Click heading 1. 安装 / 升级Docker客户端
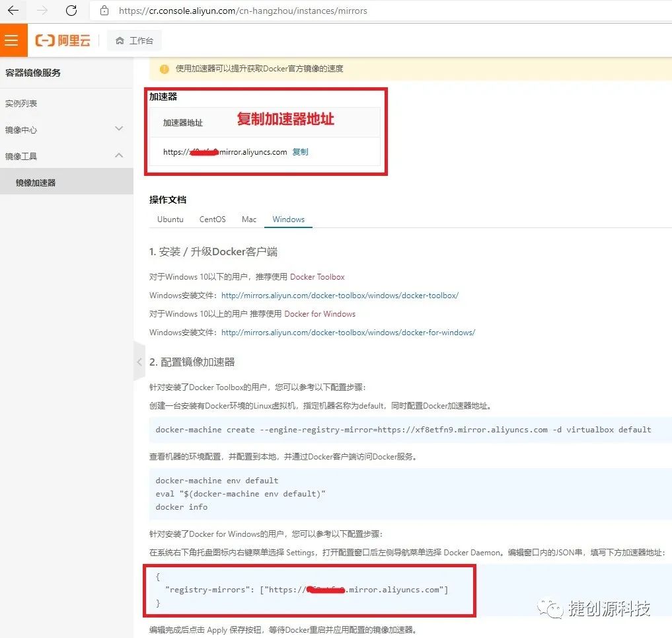672x638 pixels. pos(213,251)
